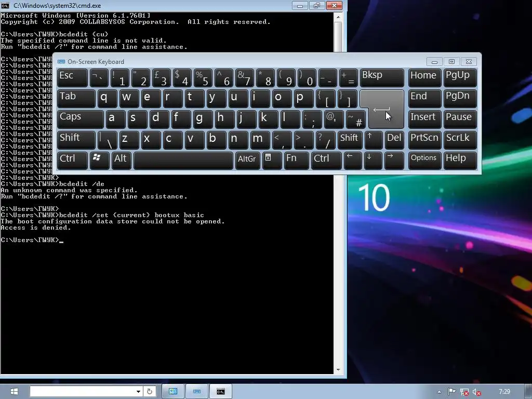Screen dimensions: 532x399
Task: Click the Pause key
Action: pyautogui.click(x=460, y=119)
